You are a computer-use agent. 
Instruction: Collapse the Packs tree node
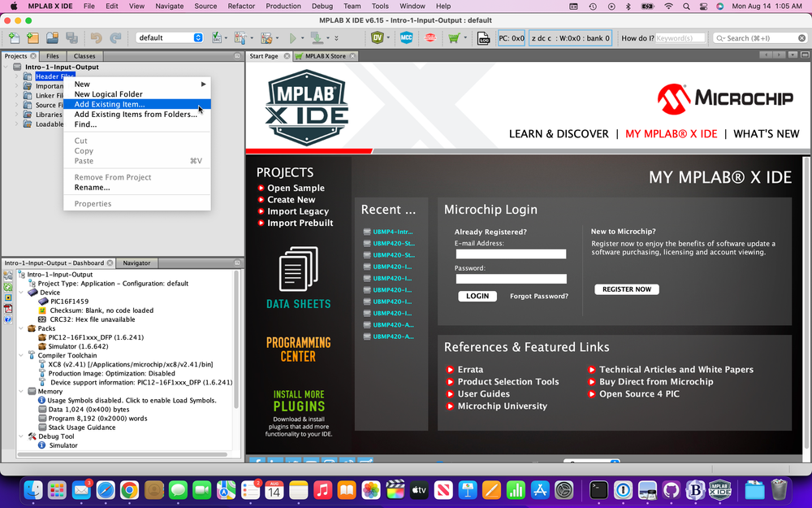point(21,328)
